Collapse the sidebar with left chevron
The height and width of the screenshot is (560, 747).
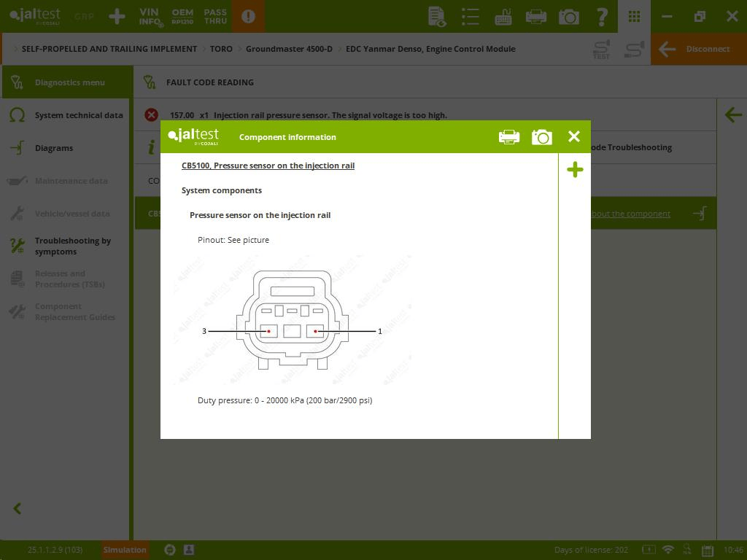point(18,508)
